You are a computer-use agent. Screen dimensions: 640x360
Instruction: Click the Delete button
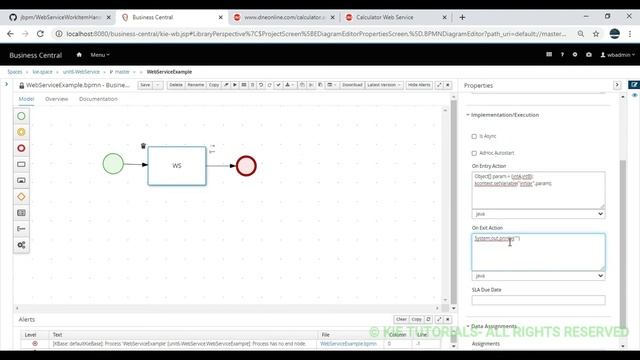[x=176, y=85]
